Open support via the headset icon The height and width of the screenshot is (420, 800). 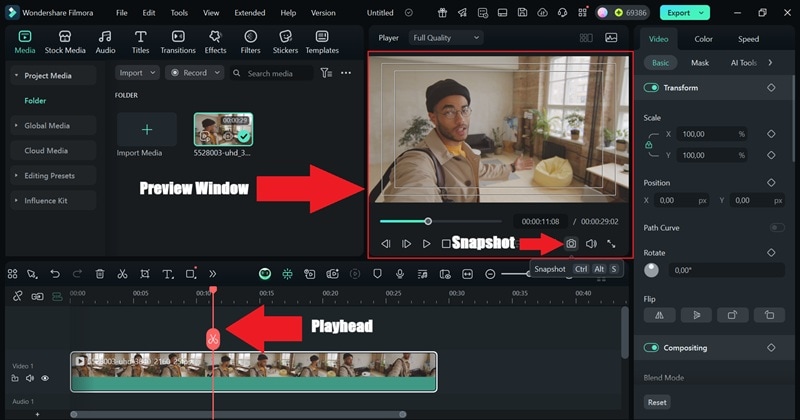click(x=562, y=13)
